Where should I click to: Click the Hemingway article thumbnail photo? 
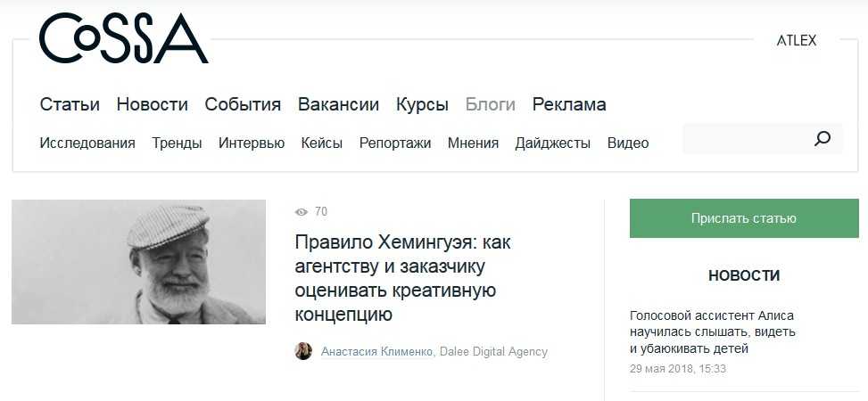pyautogui.click(x=138, y=262)
